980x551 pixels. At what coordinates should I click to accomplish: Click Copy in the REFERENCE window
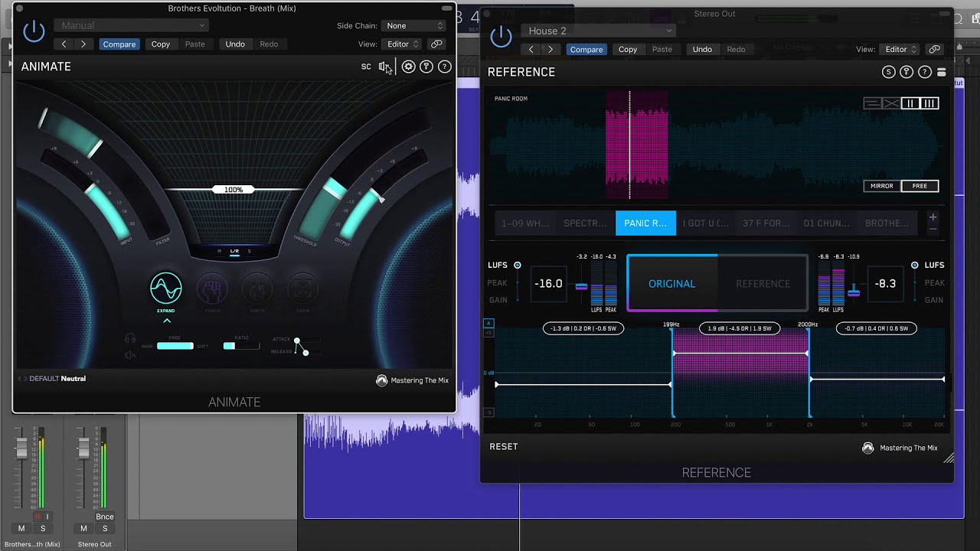point(628,49)
